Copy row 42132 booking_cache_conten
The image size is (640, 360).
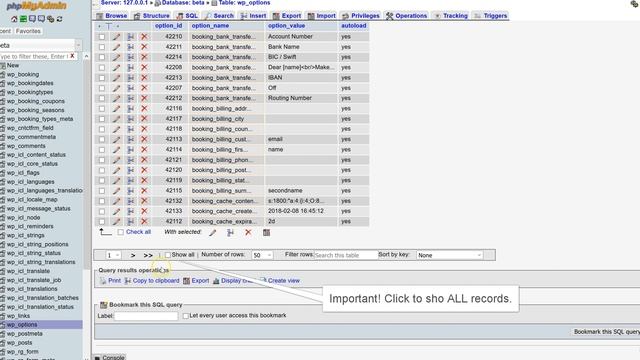(131, 201)
